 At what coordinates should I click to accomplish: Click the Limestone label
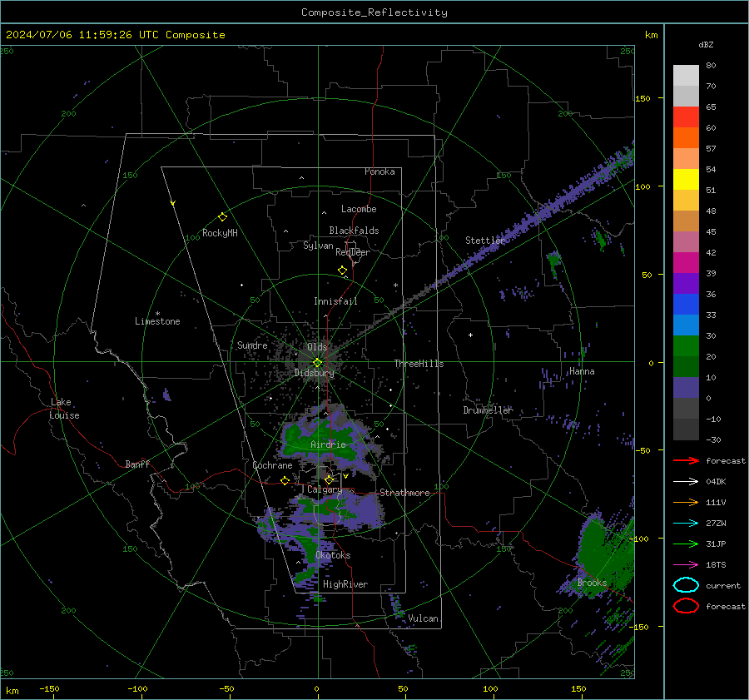point(157,321)
